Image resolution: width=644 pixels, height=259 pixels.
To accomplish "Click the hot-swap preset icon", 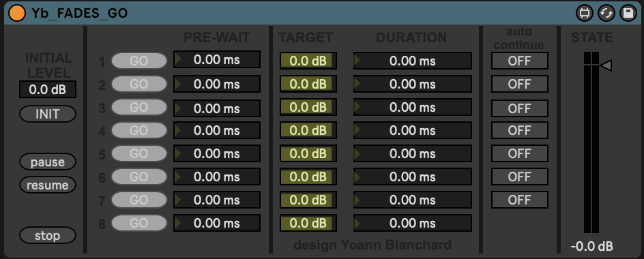I will click(606, 13).
